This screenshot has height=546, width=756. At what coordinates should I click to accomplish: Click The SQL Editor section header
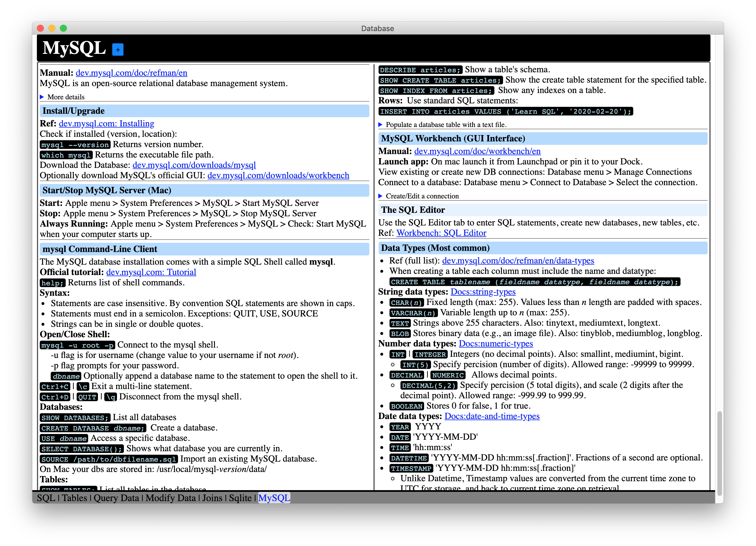coord(543,210)
